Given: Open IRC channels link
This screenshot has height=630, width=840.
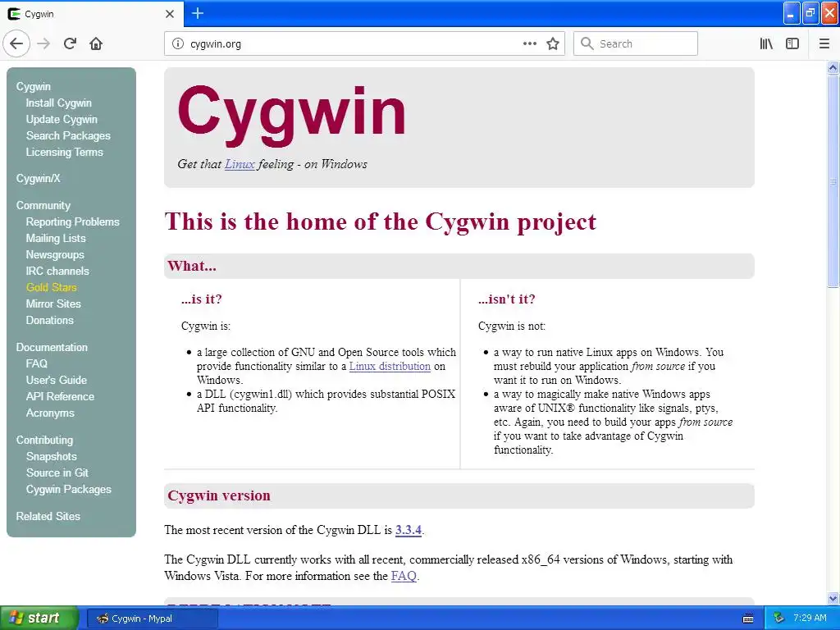Looking at the screenshot, I should tap(57, 271).
